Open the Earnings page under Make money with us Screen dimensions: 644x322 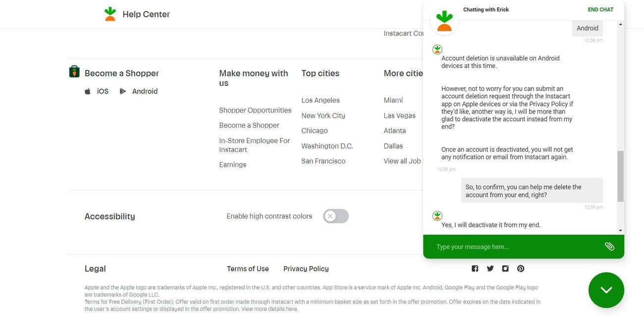(232, 165)
